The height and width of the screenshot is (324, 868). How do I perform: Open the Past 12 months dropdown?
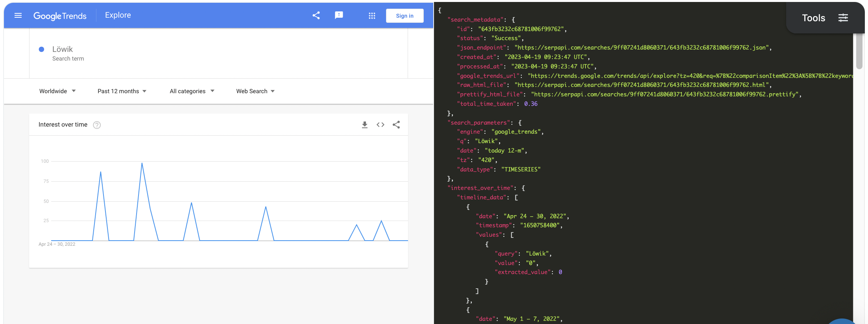(x=122, y=91)
